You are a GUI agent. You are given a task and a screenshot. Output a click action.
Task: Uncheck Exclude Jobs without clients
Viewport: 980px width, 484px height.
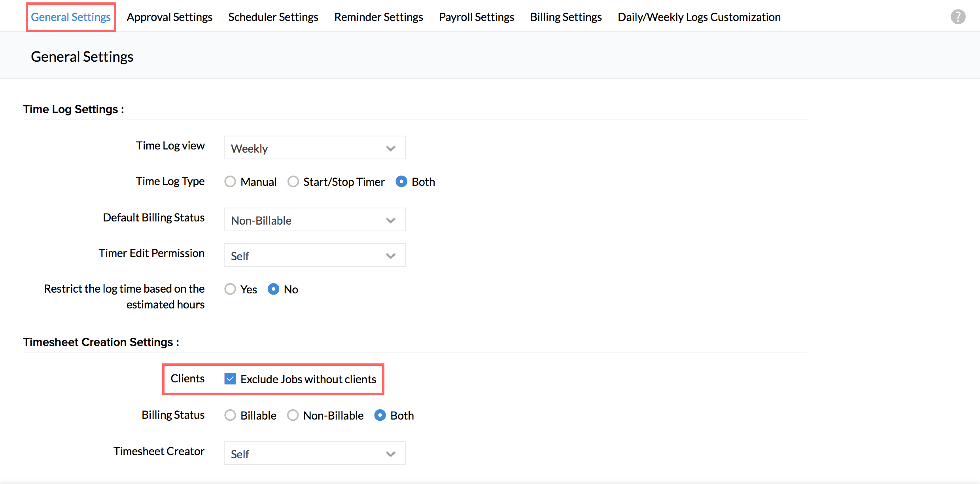click(230, 379)
